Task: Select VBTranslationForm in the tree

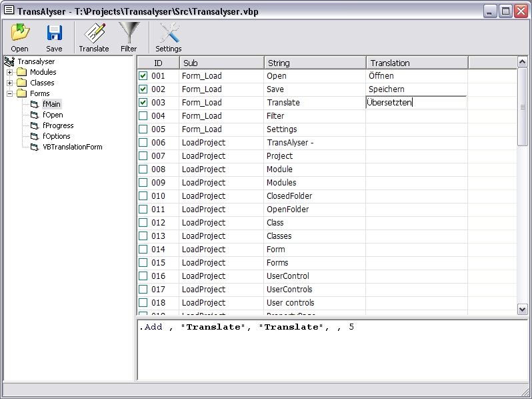Action: click(72, 147)
